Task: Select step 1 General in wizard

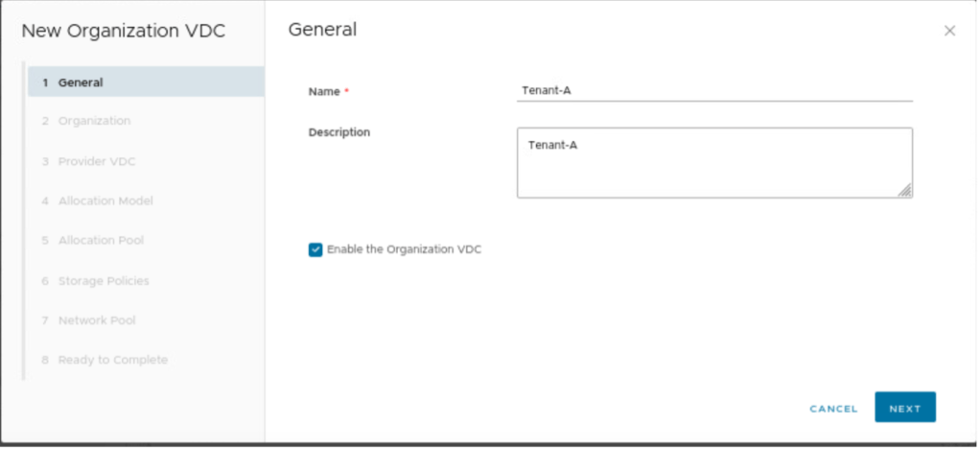Action: pos(144,83)
